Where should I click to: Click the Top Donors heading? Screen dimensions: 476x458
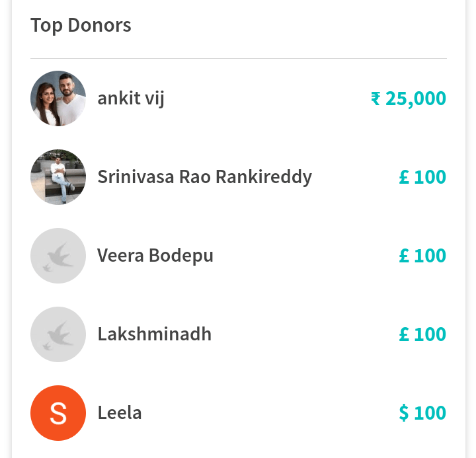81,25
